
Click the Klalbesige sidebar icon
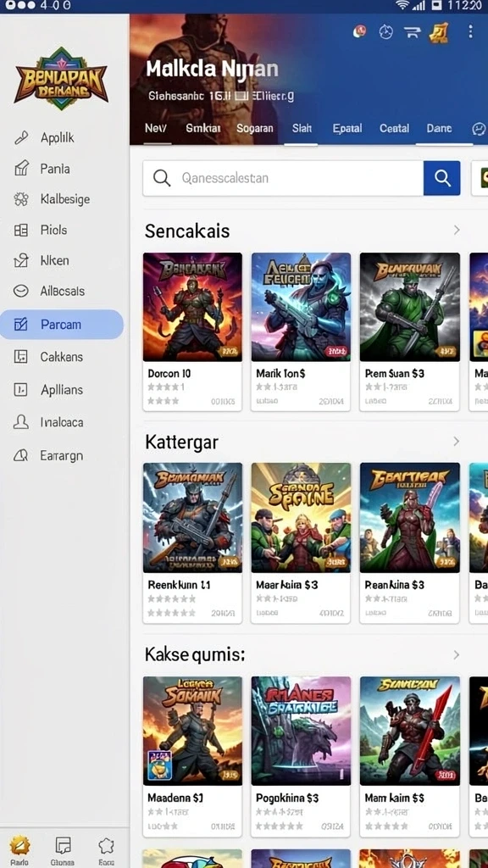click(x=21, y=198)
